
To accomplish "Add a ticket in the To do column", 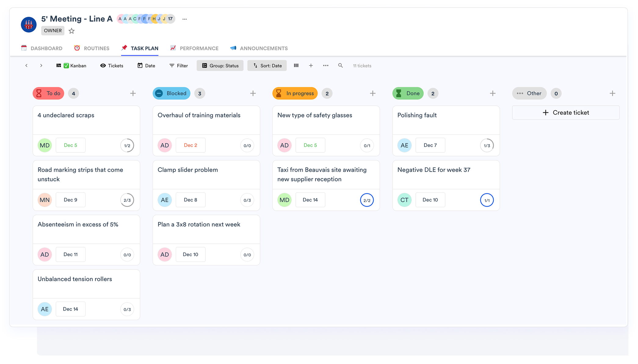I will pyautogui.click(x=133, y=93).
